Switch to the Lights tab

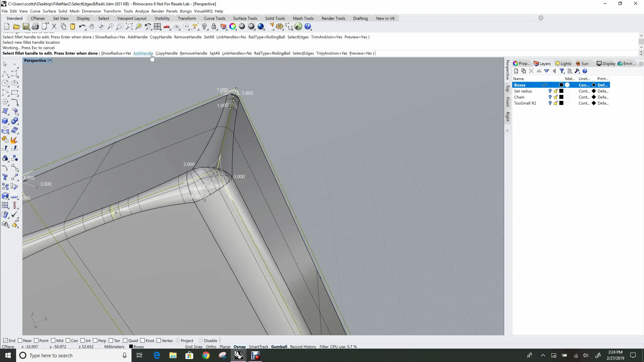(563, 63)
